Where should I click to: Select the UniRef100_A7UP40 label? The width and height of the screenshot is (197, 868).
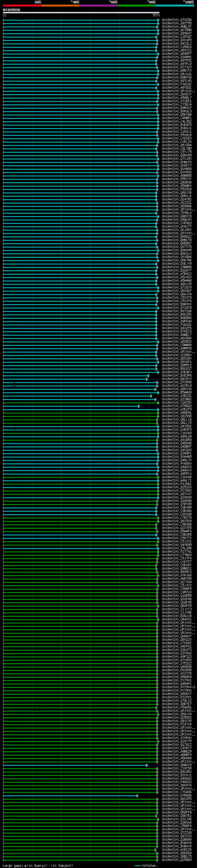point(176,738)
